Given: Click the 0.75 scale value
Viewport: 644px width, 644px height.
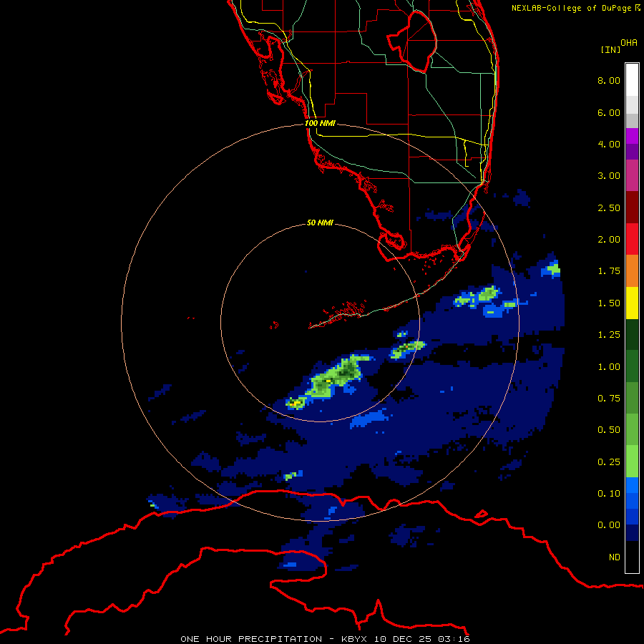Looking at the screenshot, I should tap(609, 399).
